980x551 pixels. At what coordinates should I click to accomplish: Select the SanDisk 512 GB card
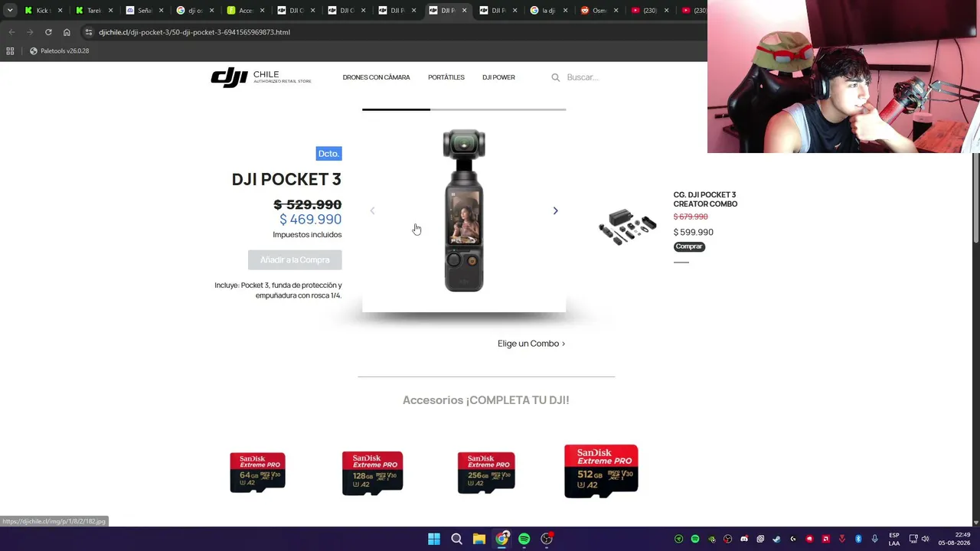point(601,471)
